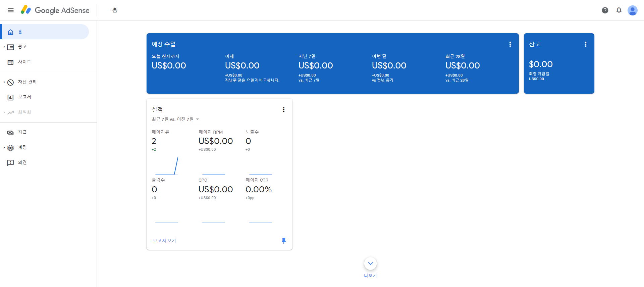644x287 pixels.
Task: Click the 실적 card title
Action: [x=157, y=110]
